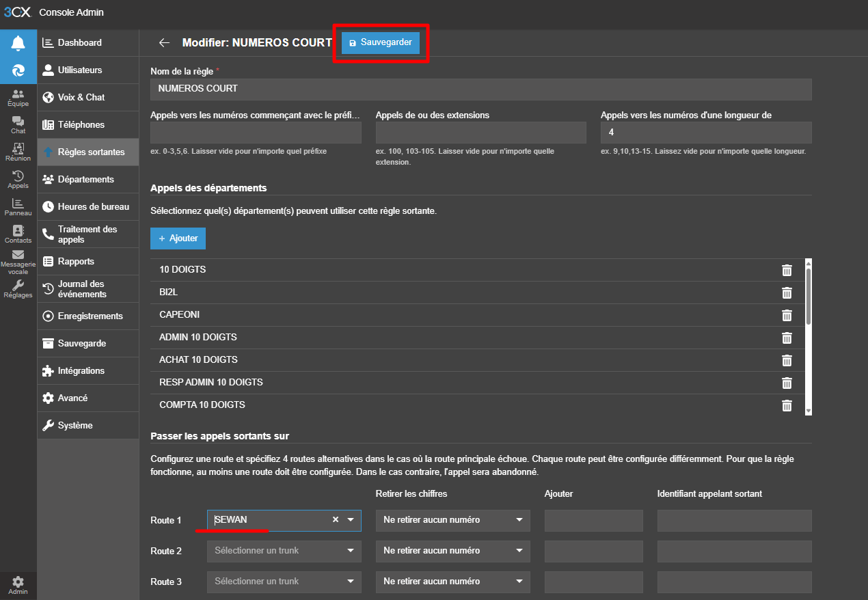
Task: Open Route 3 trunk selection dropdown
Action: 284,582
